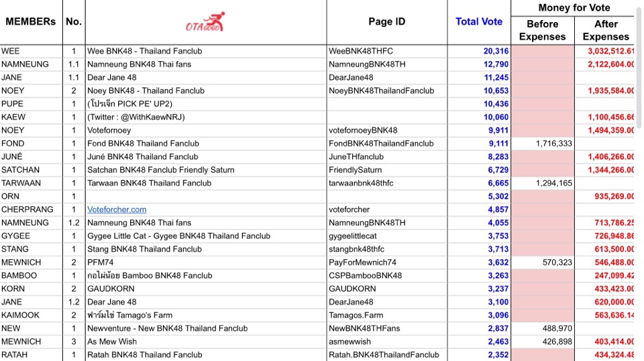Screen dimensions: 644x361
Task: Select the Total Vote column header
Action: pyautogui.click(x=479, y=21)
